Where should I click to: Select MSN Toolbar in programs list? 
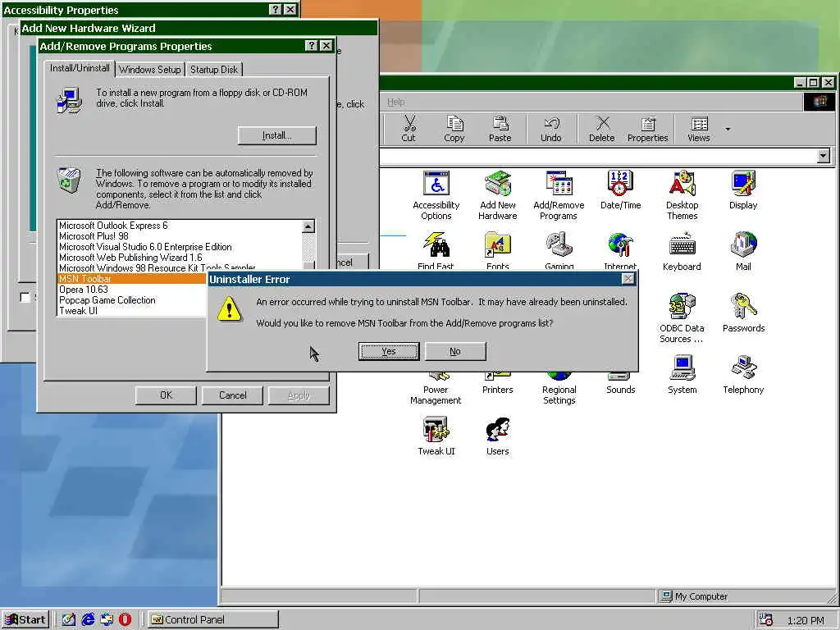click(132, 279)
